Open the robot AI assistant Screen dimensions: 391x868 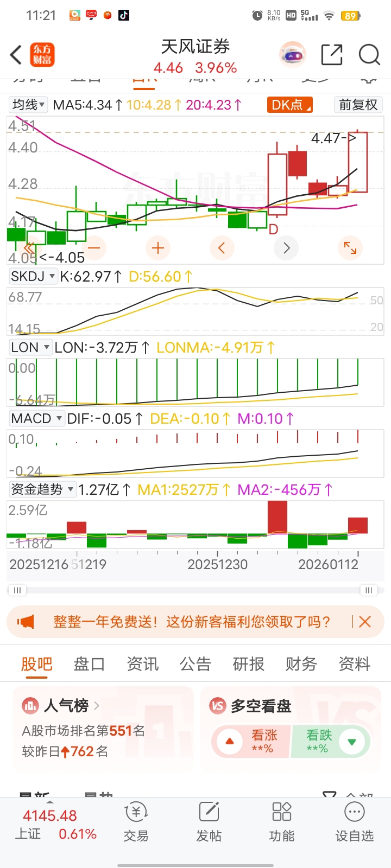click(293, 55)
